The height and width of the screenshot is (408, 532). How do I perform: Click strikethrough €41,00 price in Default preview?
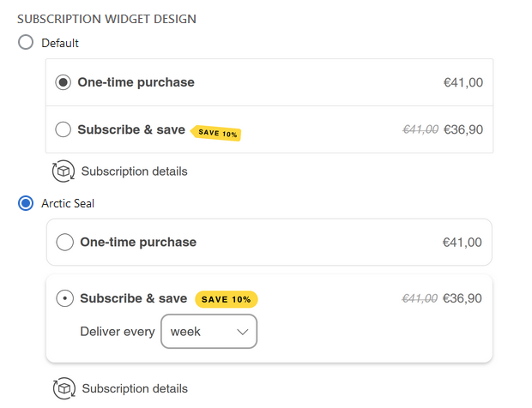[x=420, y=129]
